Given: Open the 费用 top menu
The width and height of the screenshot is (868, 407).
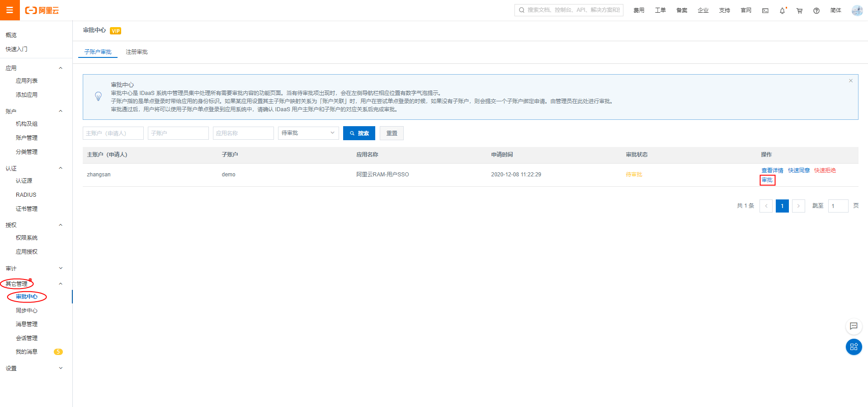Looking at the screenshot, I should tap(639, 10).
